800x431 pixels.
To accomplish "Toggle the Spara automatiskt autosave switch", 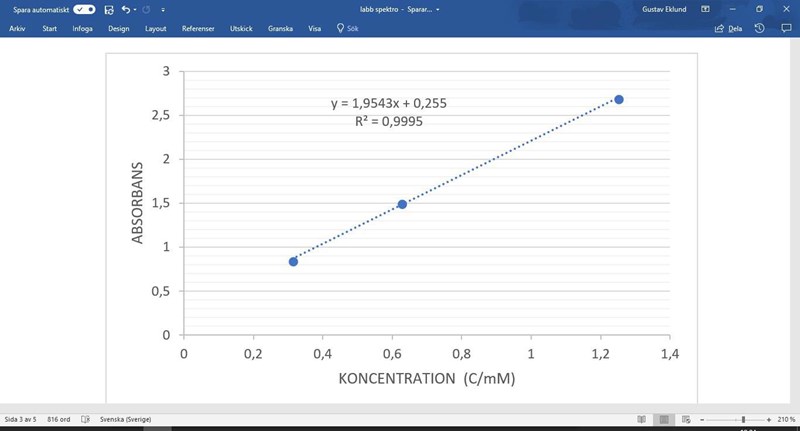I will 84,9.
